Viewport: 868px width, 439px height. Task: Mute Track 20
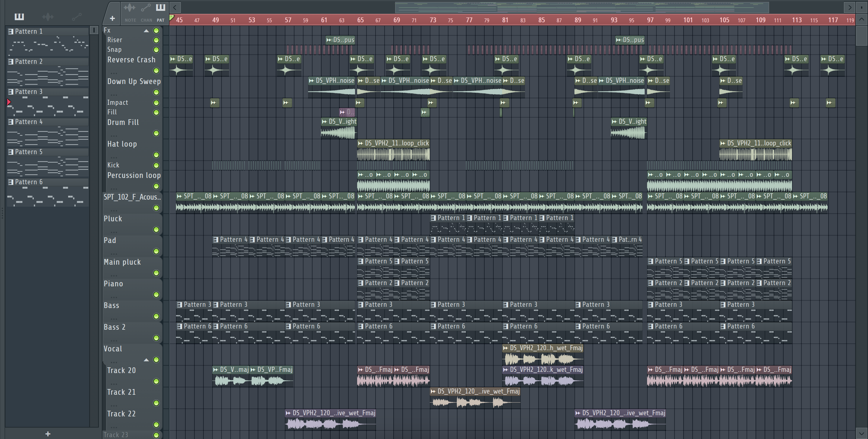pos(156,381)
